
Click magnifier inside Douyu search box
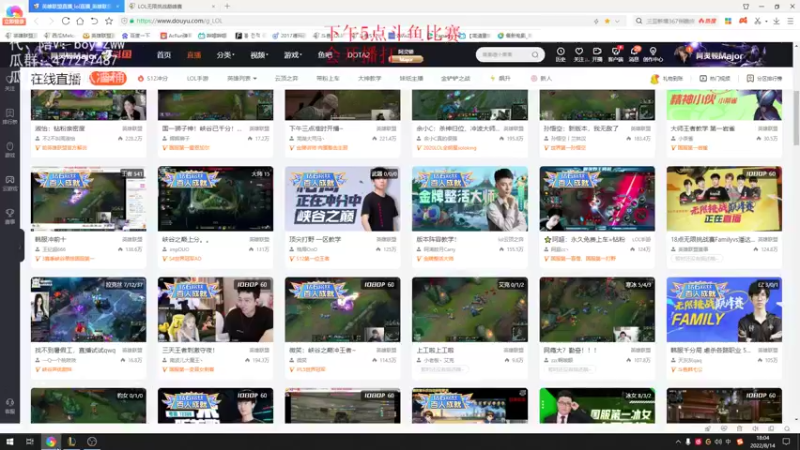pos(535,55)
